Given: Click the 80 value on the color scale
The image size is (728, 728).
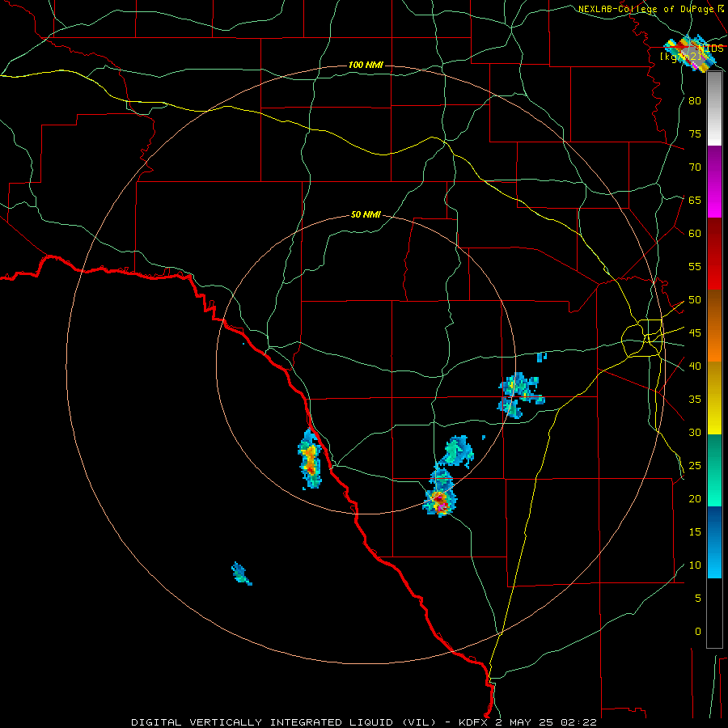Looking at the screenshot, I should pos(695,101).
